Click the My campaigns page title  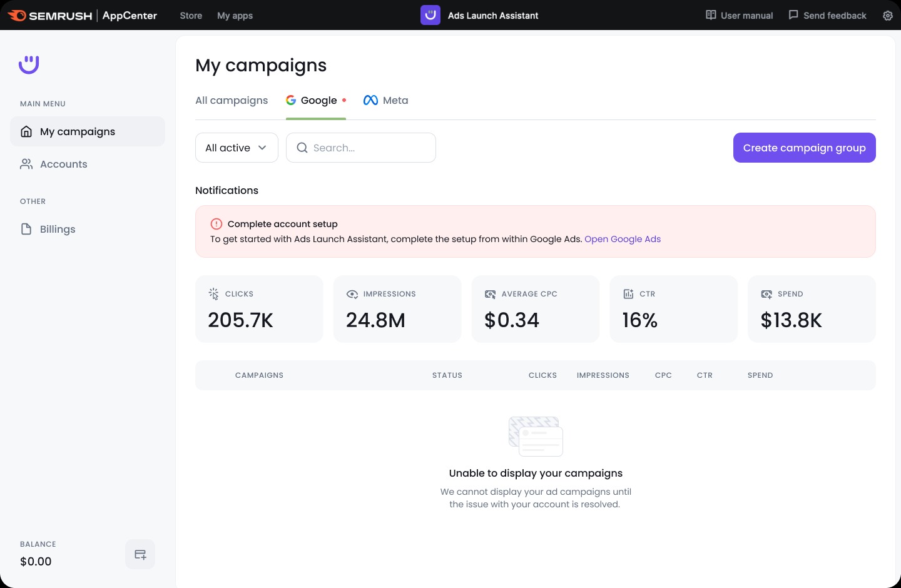[261, 65]
